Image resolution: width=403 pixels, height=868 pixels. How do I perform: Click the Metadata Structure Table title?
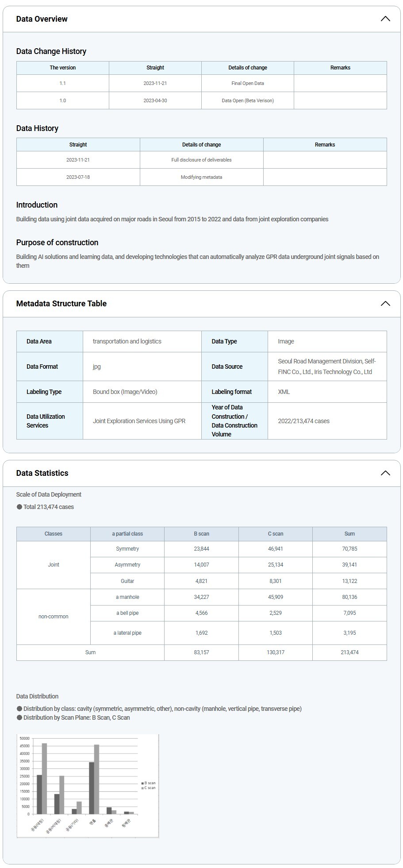61,304
